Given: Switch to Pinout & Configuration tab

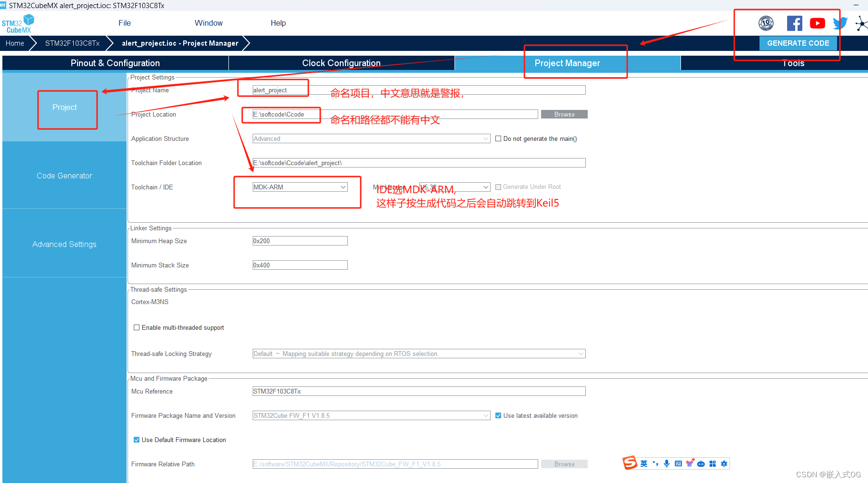Looking at the screenshot, I should click(x=115, y=63).
